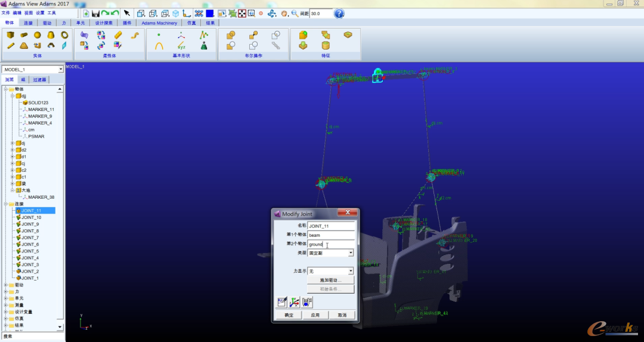Open the 类型 joint type dropdown
Viewport: 644px width, 342px height.
coord(351,253)
